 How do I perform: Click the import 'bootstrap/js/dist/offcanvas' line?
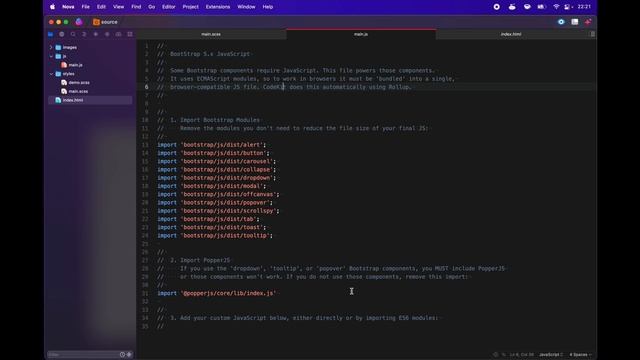218,195
